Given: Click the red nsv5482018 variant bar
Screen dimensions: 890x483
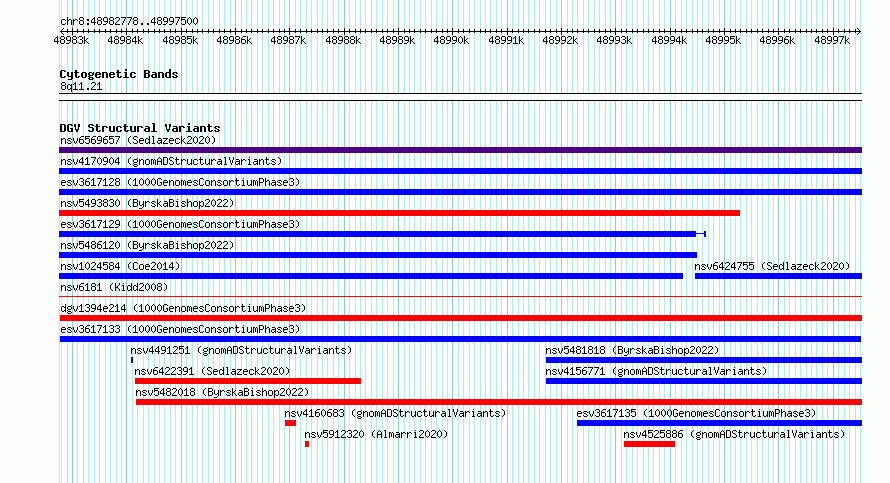Looking at the screenshot, I should pyautogui.click(x=499, y=402).
